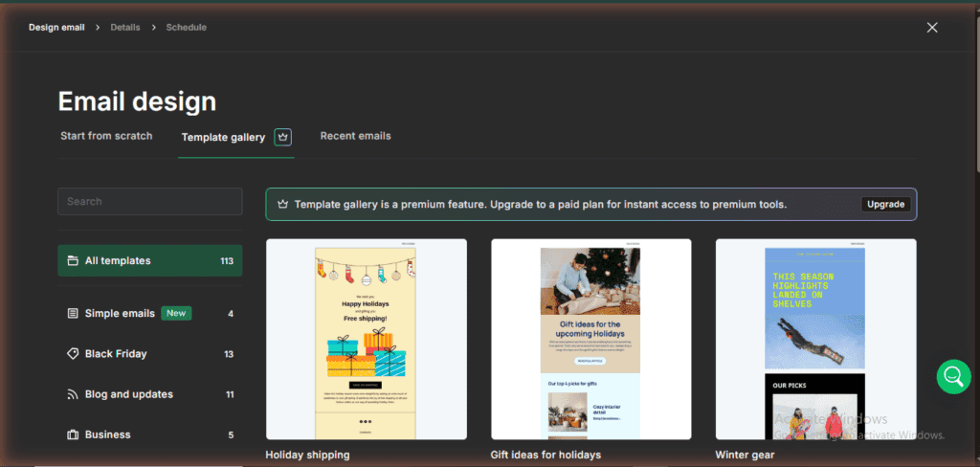Viewport: 980px width, 467px height.
Task: Click the Upgrade button
Action: (885, 205)
